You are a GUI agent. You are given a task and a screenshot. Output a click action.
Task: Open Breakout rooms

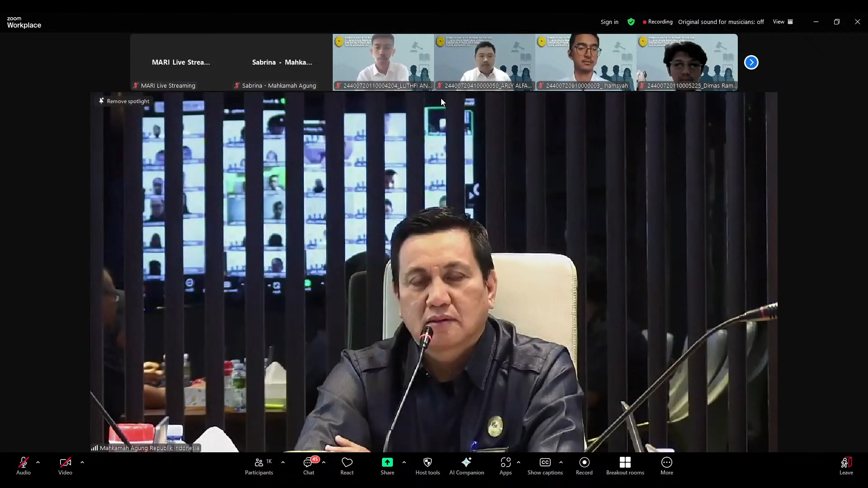[x=625, y=466]
